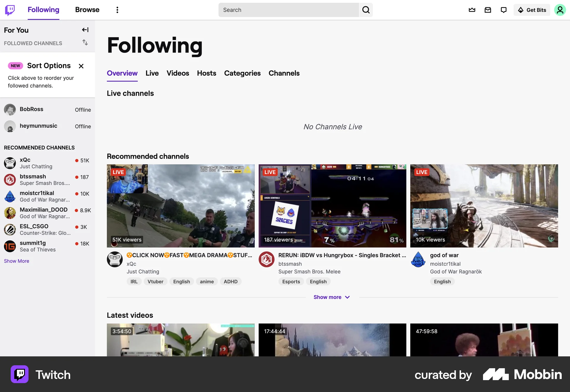Click the Get Bits button

pyautogui.click(x=531, y=10)
